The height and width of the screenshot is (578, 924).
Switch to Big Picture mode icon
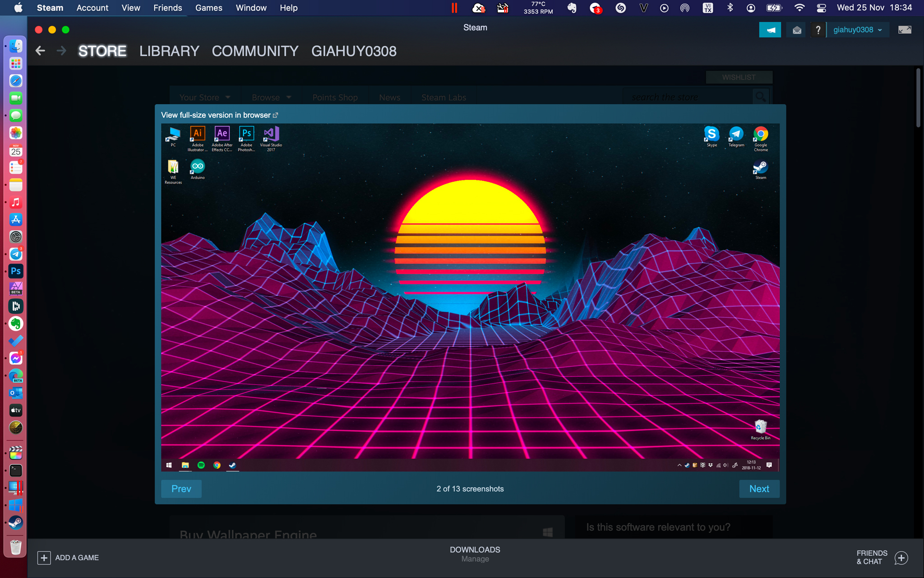(x=905, y=30)
